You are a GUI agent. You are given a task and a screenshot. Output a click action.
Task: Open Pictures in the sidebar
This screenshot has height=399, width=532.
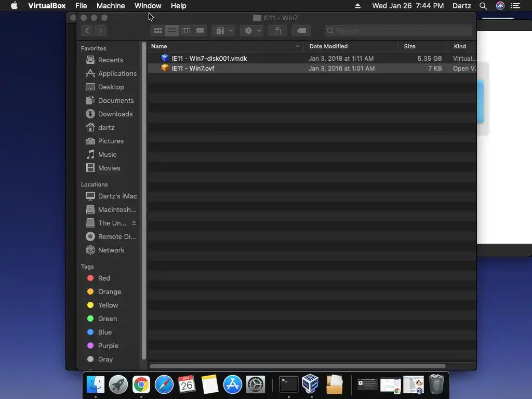(x=104, y=141)
